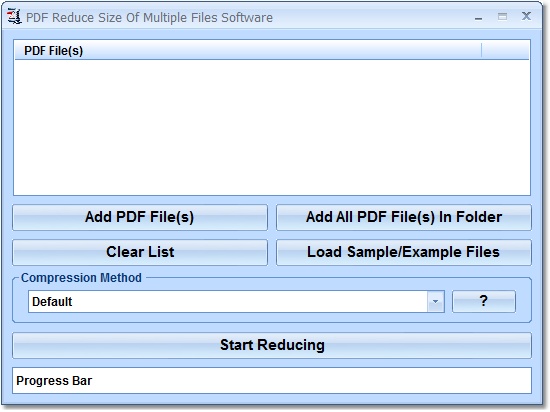Click the application icon in title bar

[14, 16]
